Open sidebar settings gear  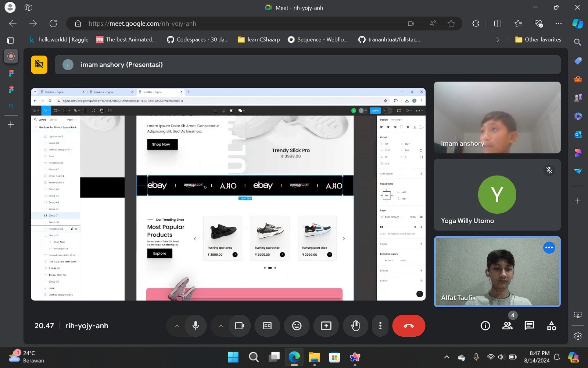point(578,336)
